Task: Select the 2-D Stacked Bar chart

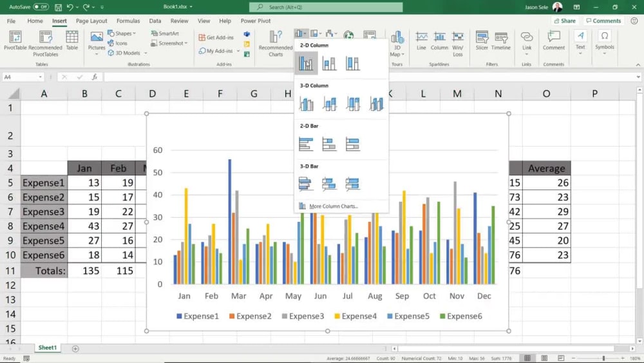Action: coord(329,144)
